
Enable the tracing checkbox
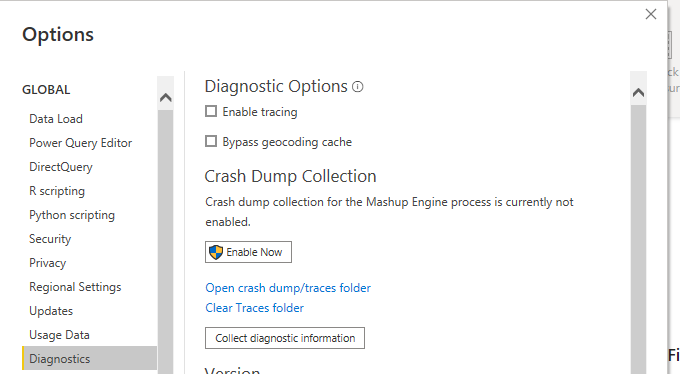coord(211,112)
